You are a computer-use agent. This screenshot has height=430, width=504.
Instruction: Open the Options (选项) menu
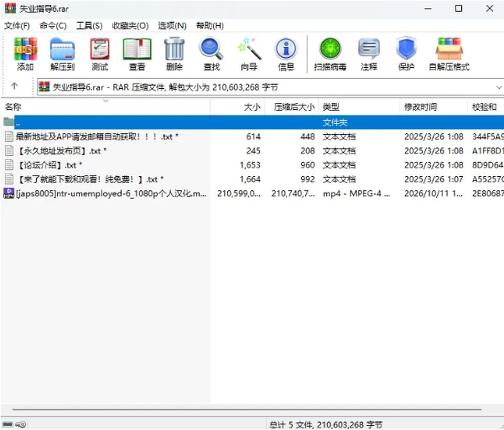172,26
